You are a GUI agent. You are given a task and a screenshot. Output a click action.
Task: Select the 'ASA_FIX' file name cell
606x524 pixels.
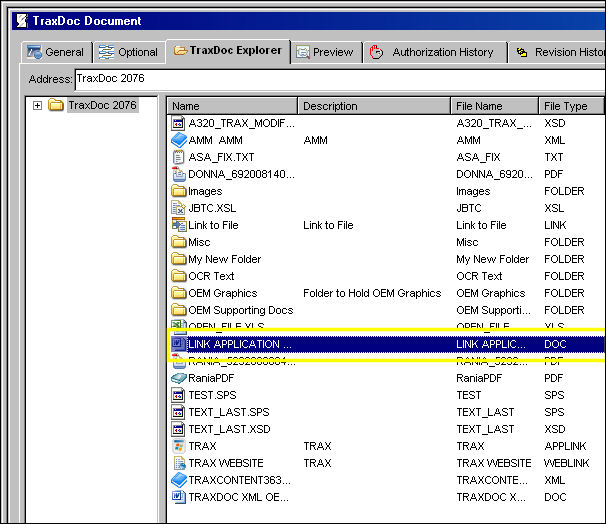click(478, 157)
